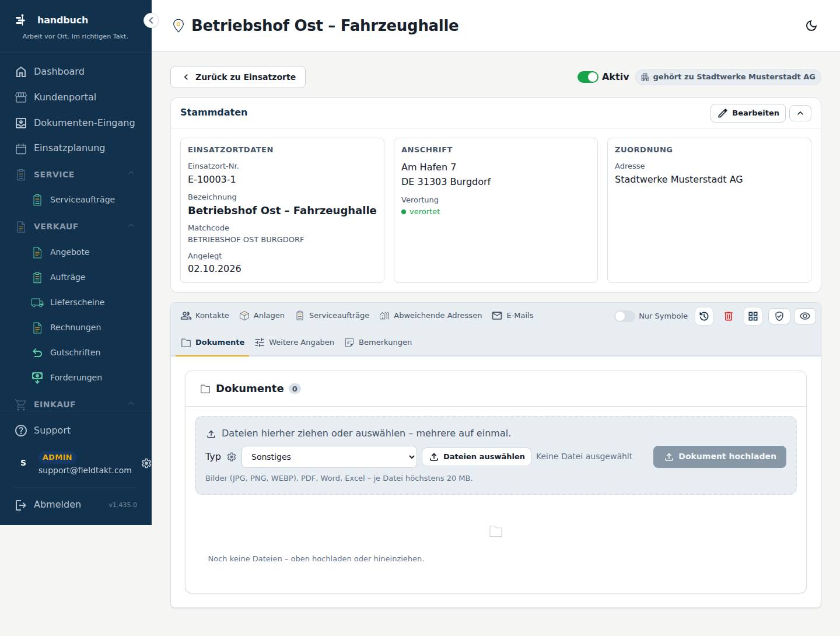Open the Abweichende Adressen tab
Screen dimensions: 840x636
430,316
